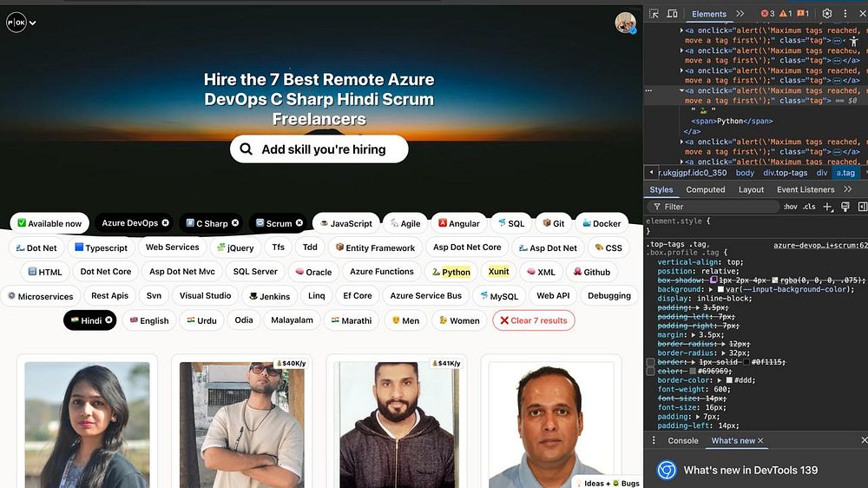Select the div.top-tags breadcrumb
868x488 pixels.
click(785, 173)
